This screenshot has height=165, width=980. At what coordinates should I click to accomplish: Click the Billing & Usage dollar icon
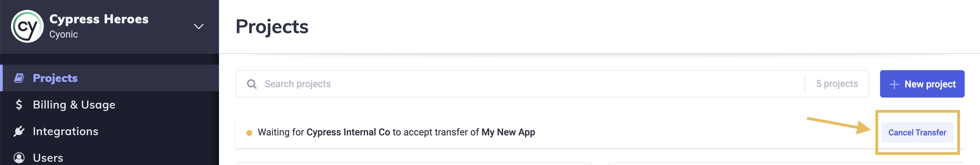(18, 104)
